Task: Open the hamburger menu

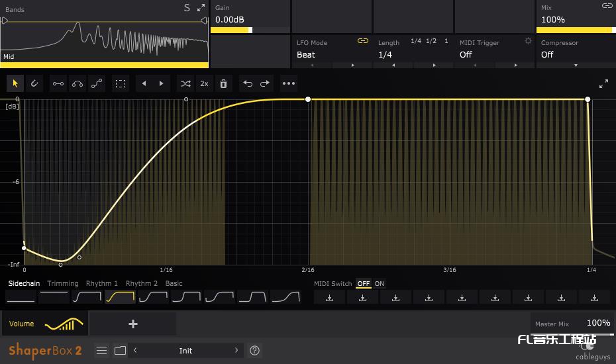Action: point(102,350)
